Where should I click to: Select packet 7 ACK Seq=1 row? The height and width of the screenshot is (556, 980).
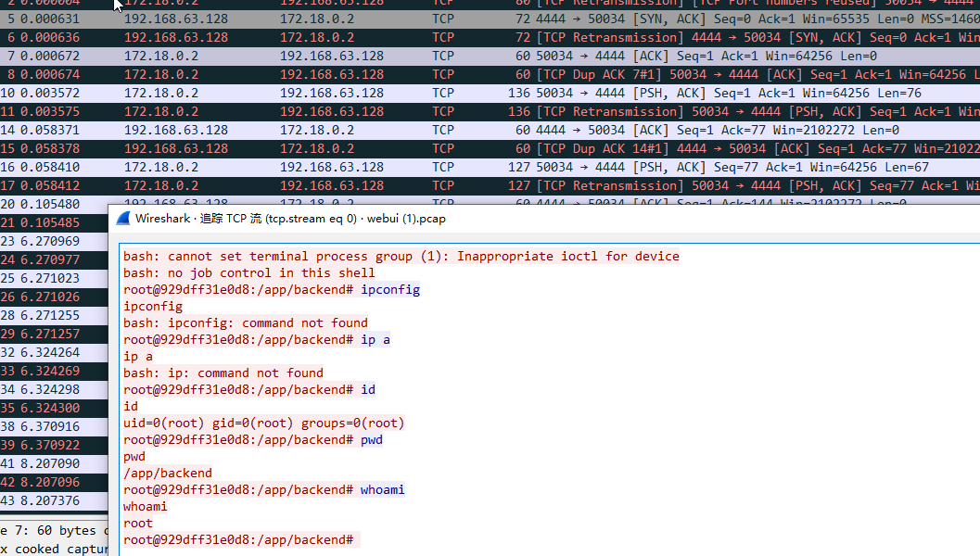pos(490,57)
